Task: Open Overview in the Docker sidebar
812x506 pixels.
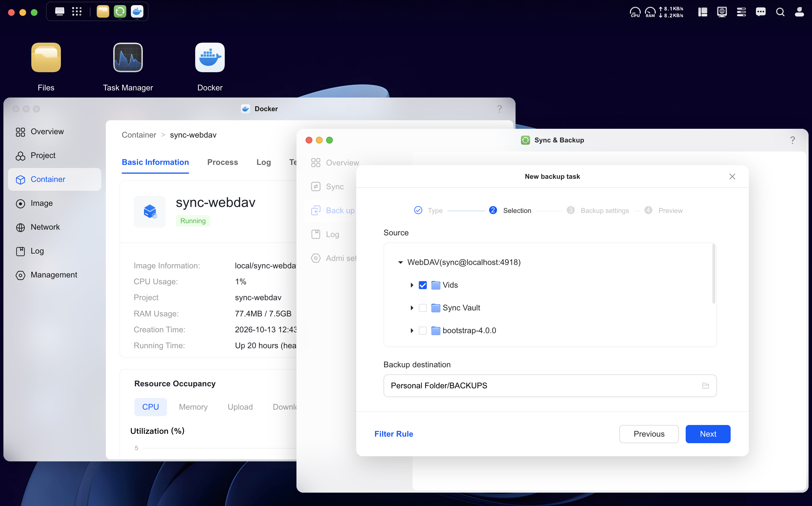Action: (55, 132)
